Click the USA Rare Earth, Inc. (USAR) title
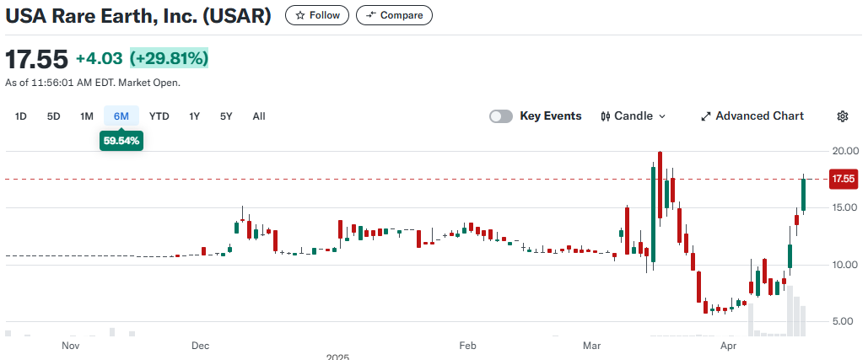This screenshot has width=868, height=360. [138, 16]
